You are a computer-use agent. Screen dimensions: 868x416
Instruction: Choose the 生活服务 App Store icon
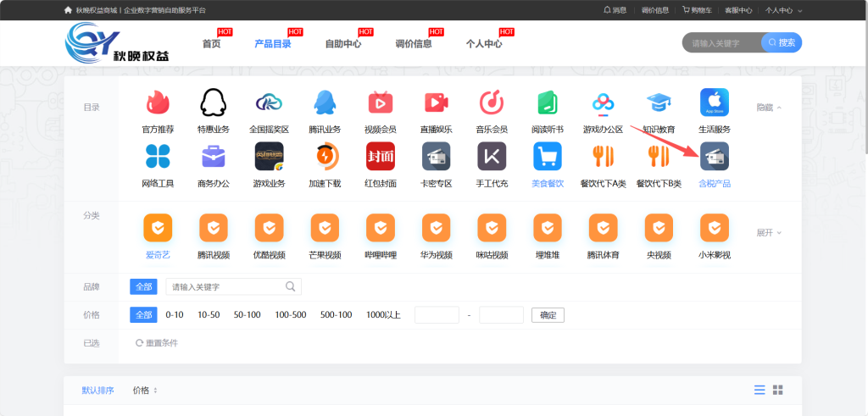[x=714, y=103]
